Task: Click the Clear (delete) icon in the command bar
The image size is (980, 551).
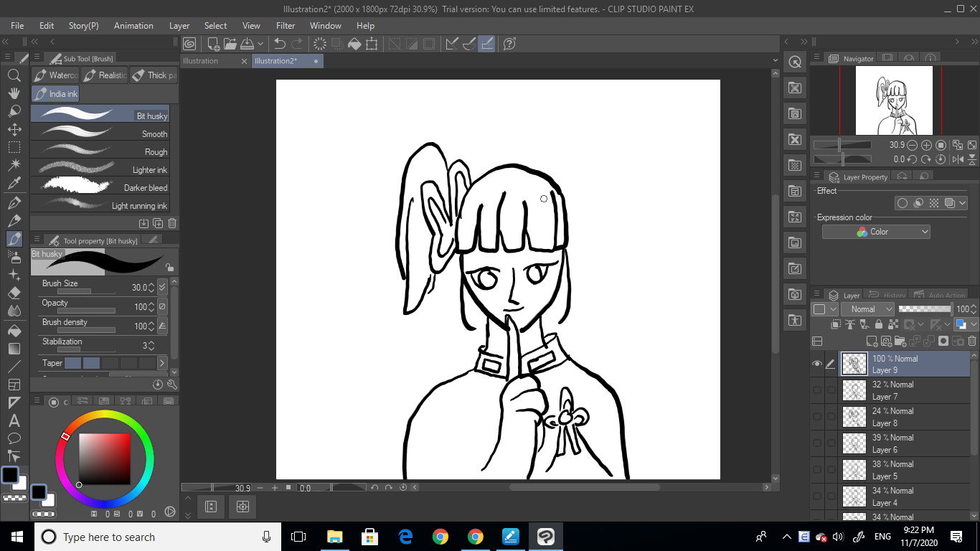Action: pyautogui.click(x=320, y=44)
